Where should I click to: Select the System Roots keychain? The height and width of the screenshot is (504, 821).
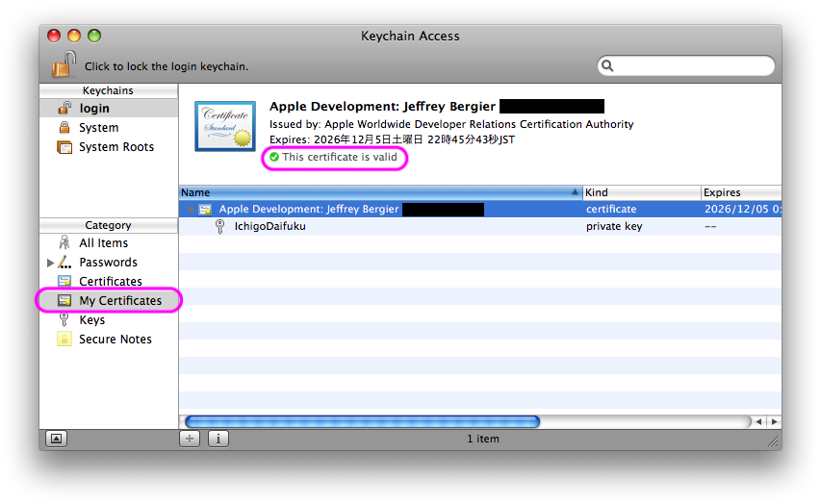[x=115, y=147]
